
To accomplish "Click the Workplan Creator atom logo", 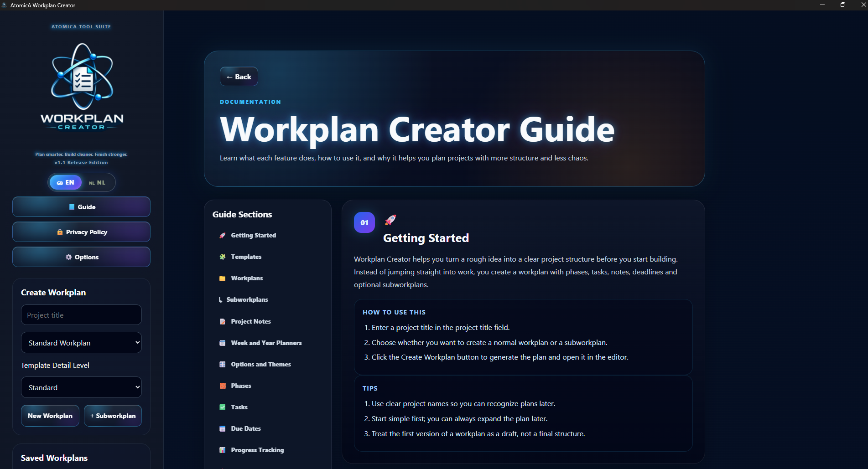I will tap(82, 87).
